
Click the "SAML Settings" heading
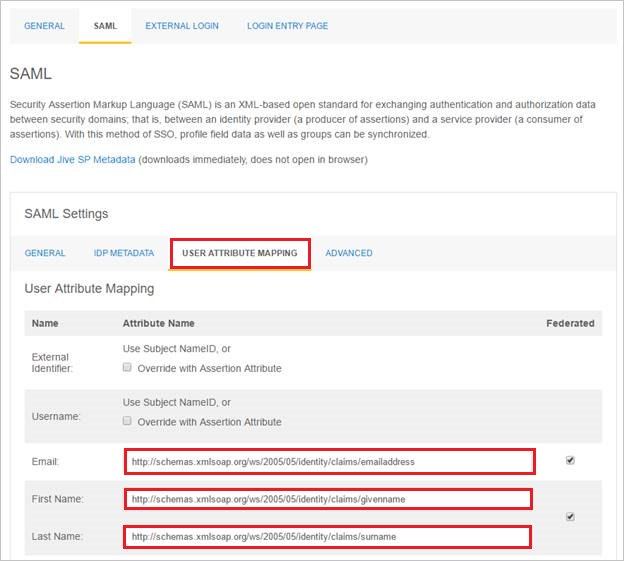click(x=66, y=214)
